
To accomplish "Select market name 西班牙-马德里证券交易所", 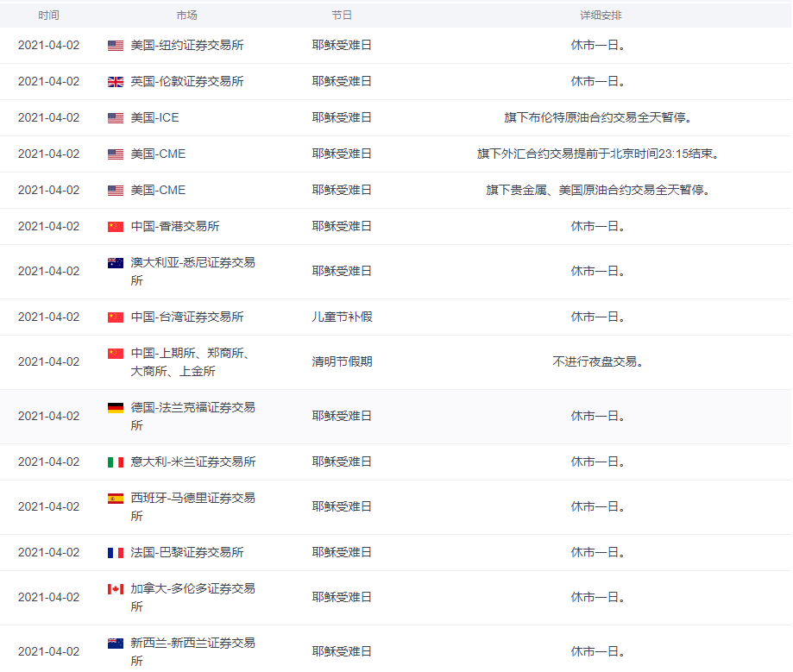I will (x=192, y=506).
